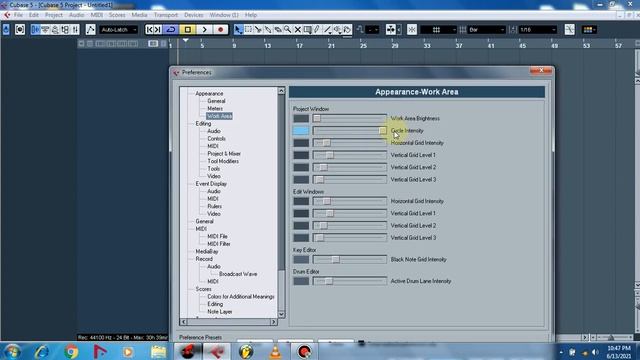Click the Play transport button
The height and width of the screenshot is (360, 640).
204,29
